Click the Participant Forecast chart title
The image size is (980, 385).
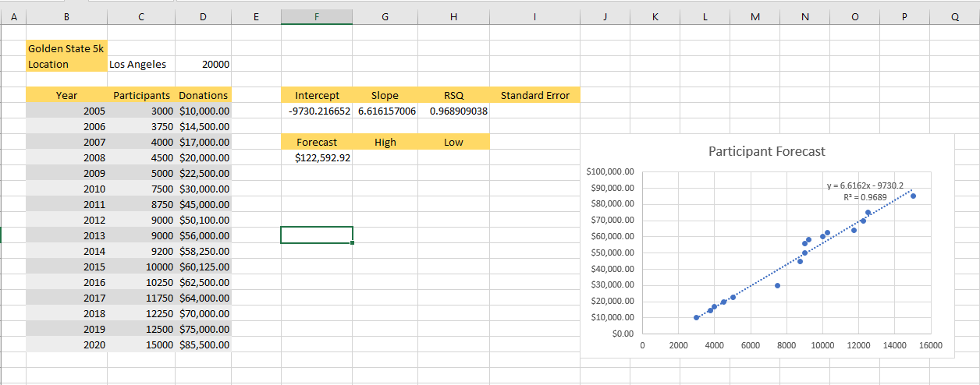coord(766,151)
